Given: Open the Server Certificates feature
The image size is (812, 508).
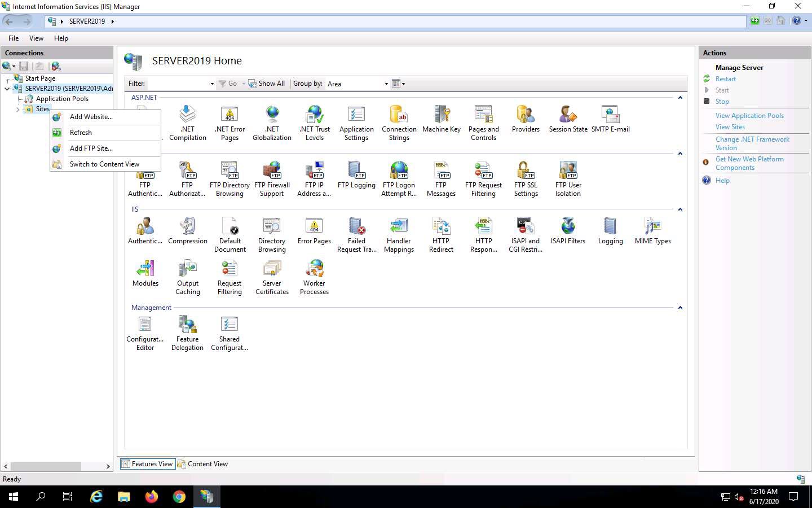Looking at the screenshot, I should click(272, 277).
